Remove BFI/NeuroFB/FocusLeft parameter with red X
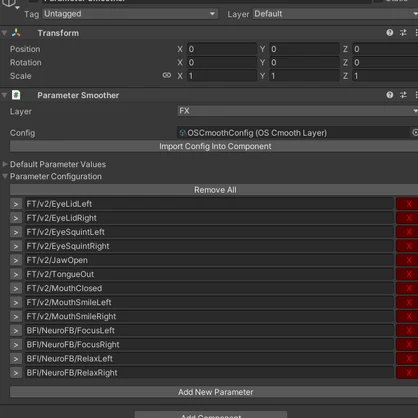418x418 pixels. (407, 331)
